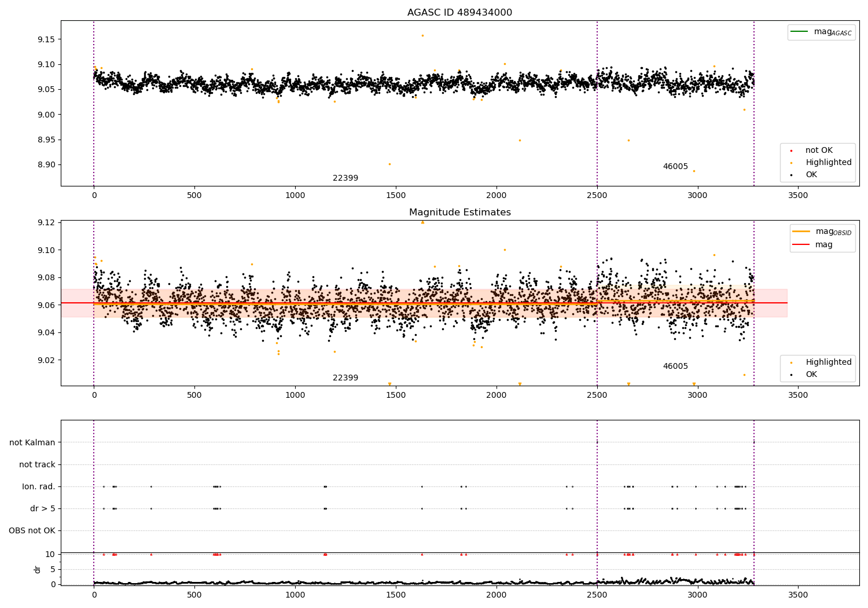Click the red 'mag' legend line

(x=801, y=245)
